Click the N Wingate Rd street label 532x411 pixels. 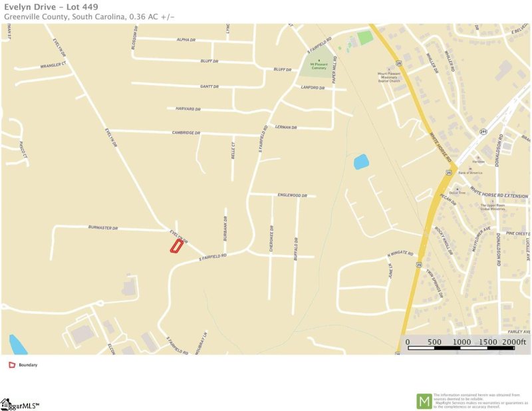click(400, 254)
